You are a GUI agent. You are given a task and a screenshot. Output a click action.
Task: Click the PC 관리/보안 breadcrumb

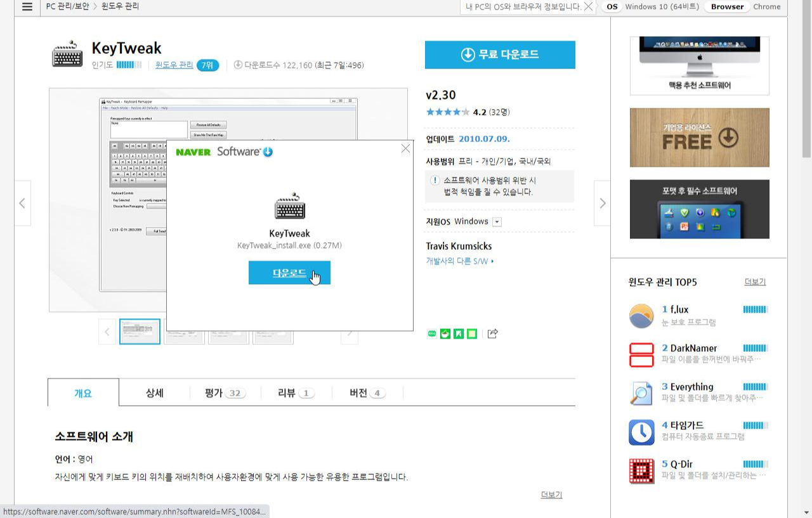(68, 6)
